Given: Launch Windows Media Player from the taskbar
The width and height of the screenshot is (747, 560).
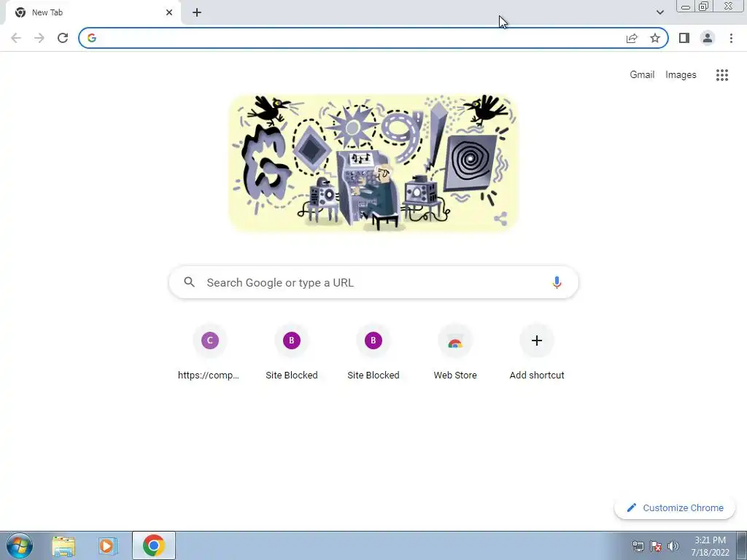Looking at the screenshot, I should 108,545.
